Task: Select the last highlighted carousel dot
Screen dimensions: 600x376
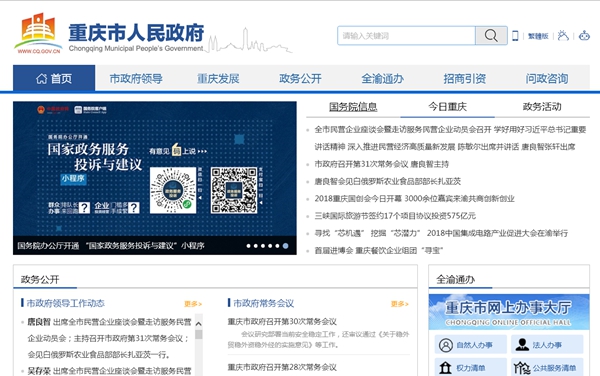Action: [x=285, y=246]
